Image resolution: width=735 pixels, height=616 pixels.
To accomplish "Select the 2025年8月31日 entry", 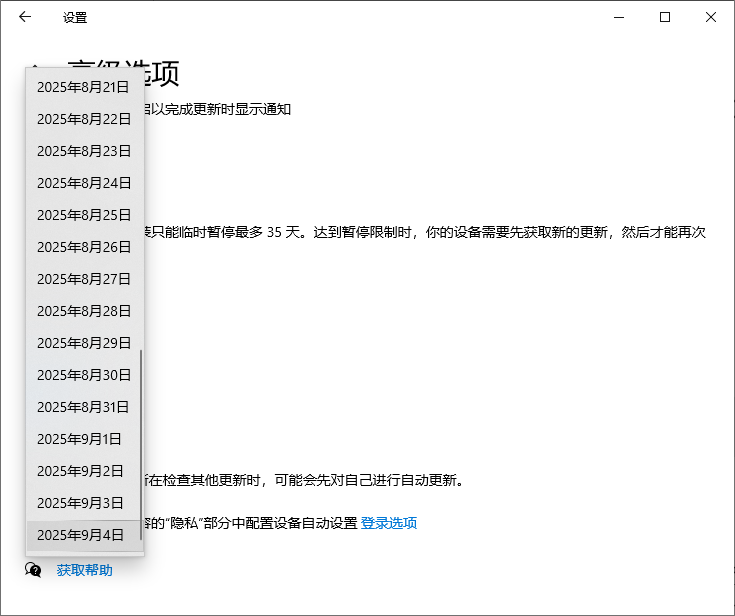I will point(84,407).
